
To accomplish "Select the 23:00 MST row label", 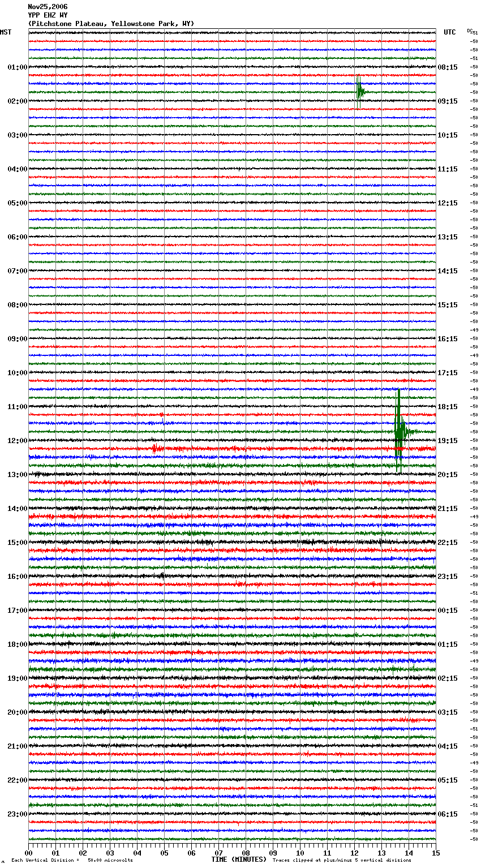I will (x=18, y=814).
